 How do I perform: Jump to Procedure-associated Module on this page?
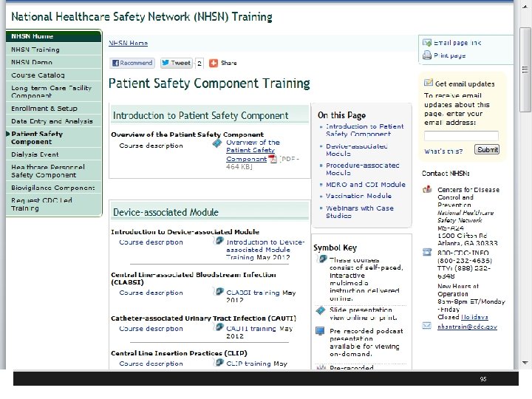362,169
